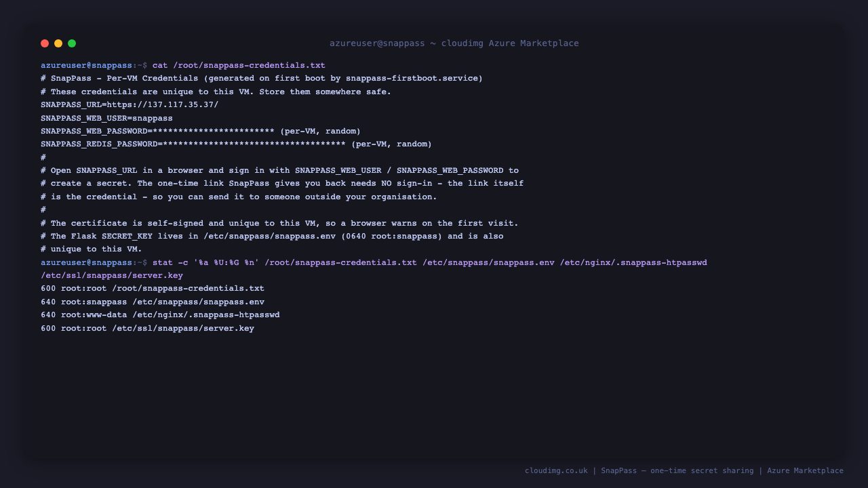Click the 'Open SNAPPASS_URL in a browser' comment line
Viewport: 868px width, 488px height.
[x=279, y=171]
